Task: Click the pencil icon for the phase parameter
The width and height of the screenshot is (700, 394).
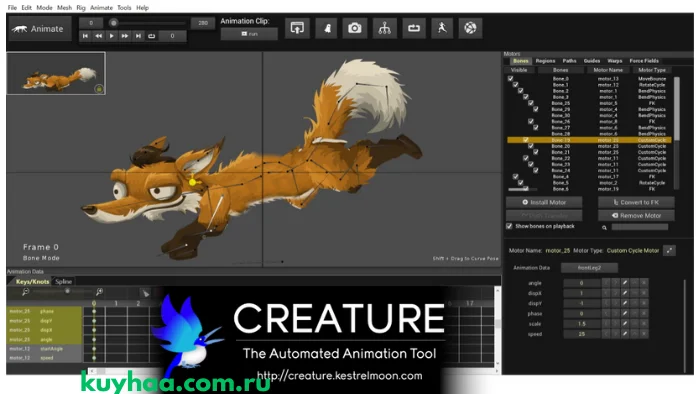Action: click(x=625, y=314)
